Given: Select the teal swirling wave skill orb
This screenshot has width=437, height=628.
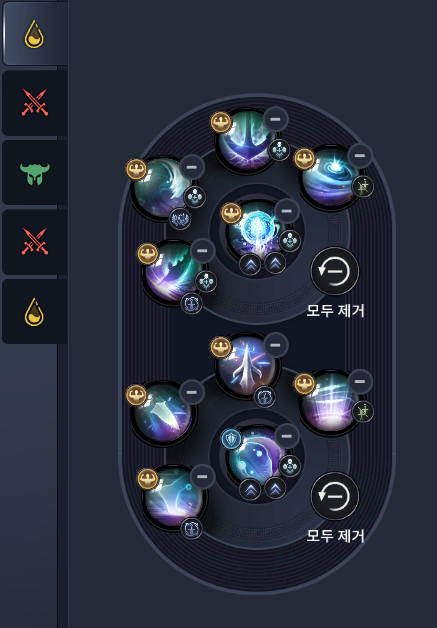Looking at the screenshot, I should (x=162, y=188).
